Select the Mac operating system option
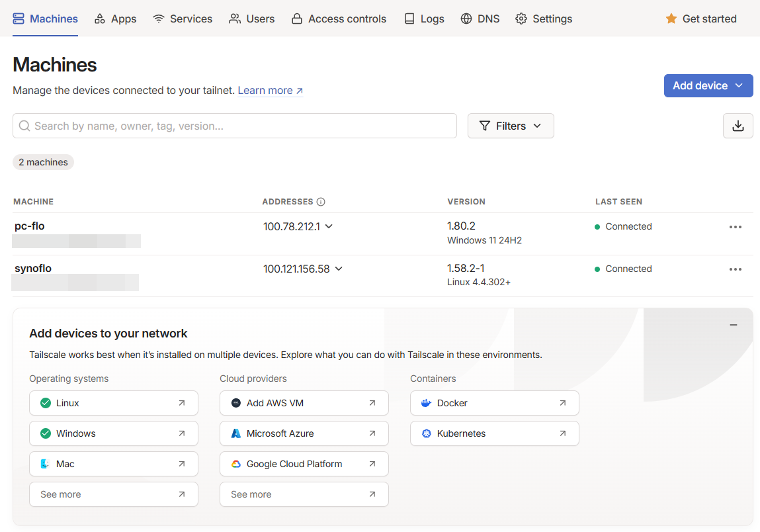The width and height of the screenshot is (760, 532). pyautogui.click(x=113, y=464)
